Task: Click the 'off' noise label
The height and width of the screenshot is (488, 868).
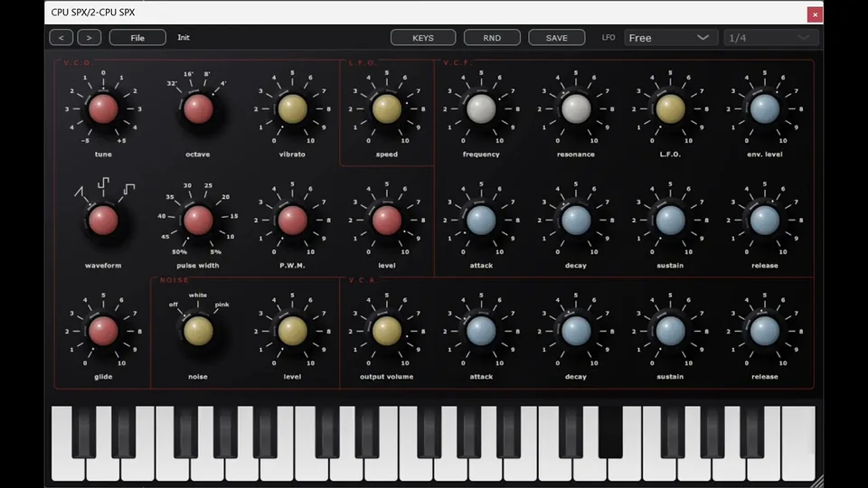Action: coord(174,305)
